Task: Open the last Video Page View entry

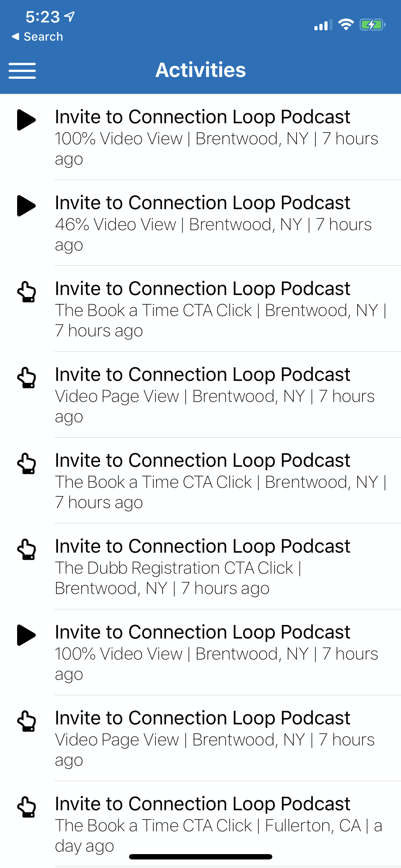Action: pos(214,738)
